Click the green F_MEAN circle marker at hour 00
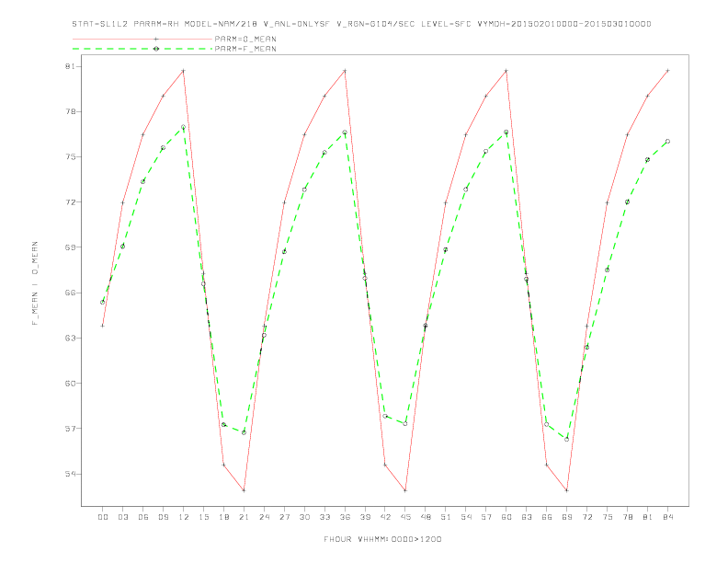Image resolution: width=728 pixels, height=563 pixels. point(103,302)
